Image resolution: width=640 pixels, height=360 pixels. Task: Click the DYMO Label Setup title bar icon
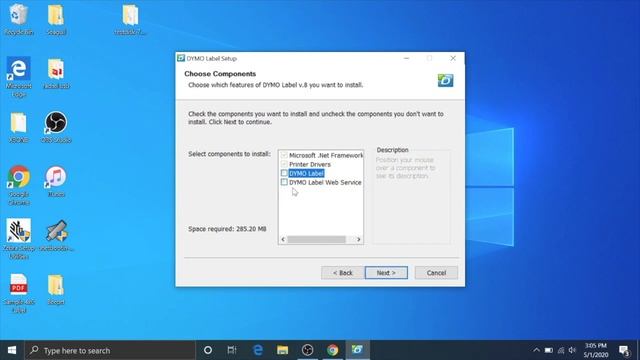click(x=181, y=58)
